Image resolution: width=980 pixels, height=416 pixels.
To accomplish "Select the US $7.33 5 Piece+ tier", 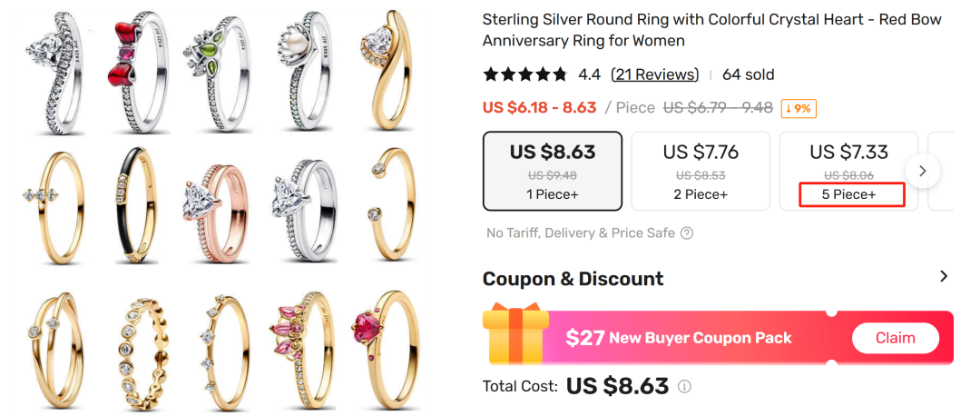I will click(x=848, y=171).
